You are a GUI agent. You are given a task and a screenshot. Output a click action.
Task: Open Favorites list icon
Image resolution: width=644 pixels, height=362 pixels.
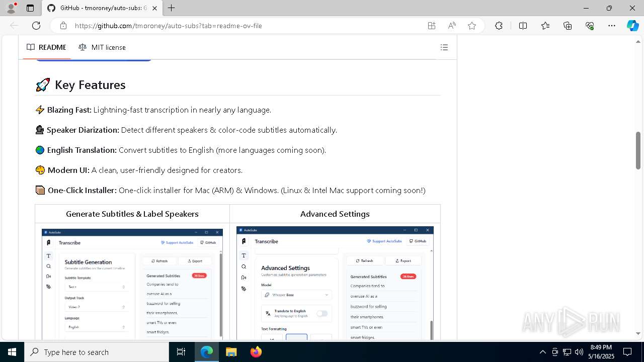(x=545, y=26)
